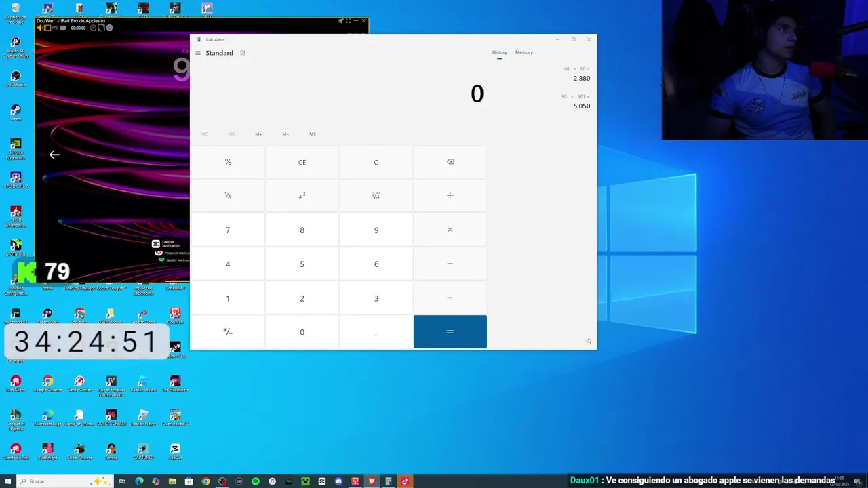
Task: Open DouWan desktop shortcut
Action: click(x=175, y=316)
